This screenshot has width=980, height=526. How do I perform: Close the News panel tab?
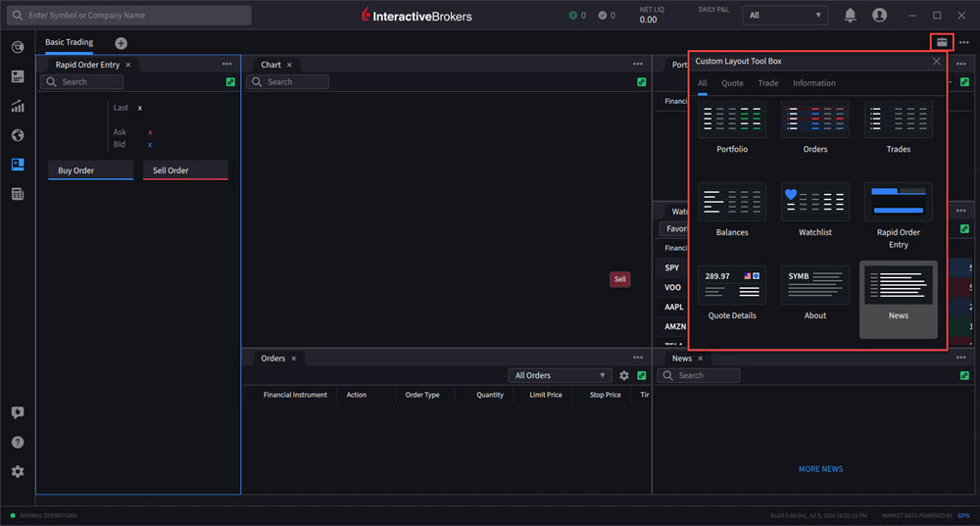tap(700, 359)
